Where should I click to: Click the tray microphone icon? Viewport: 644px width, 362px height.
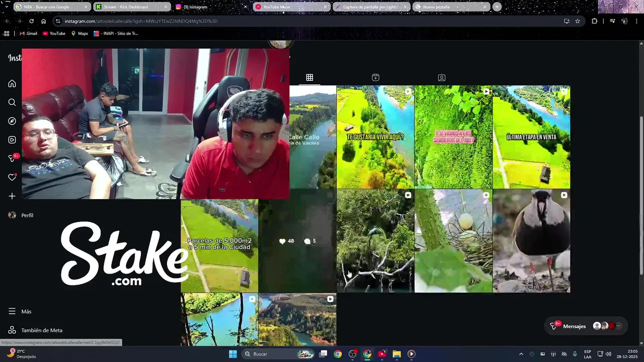pos(575,354)
